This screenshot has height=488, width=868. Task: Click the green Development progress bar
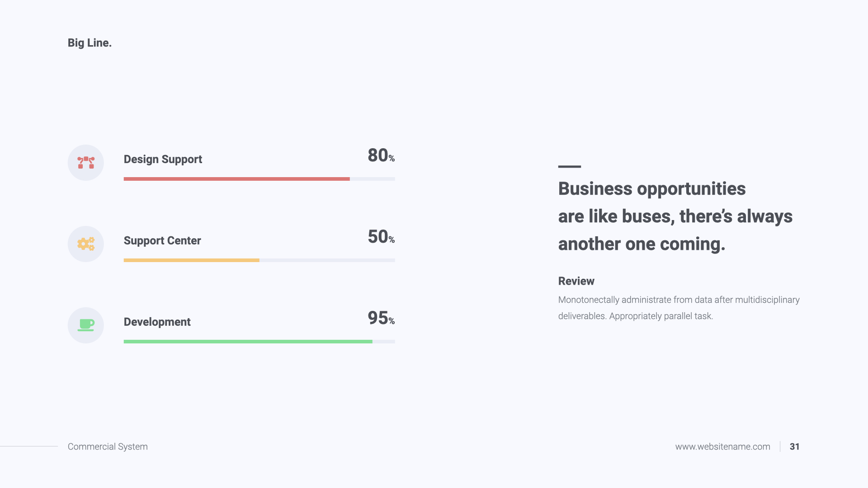248,342
